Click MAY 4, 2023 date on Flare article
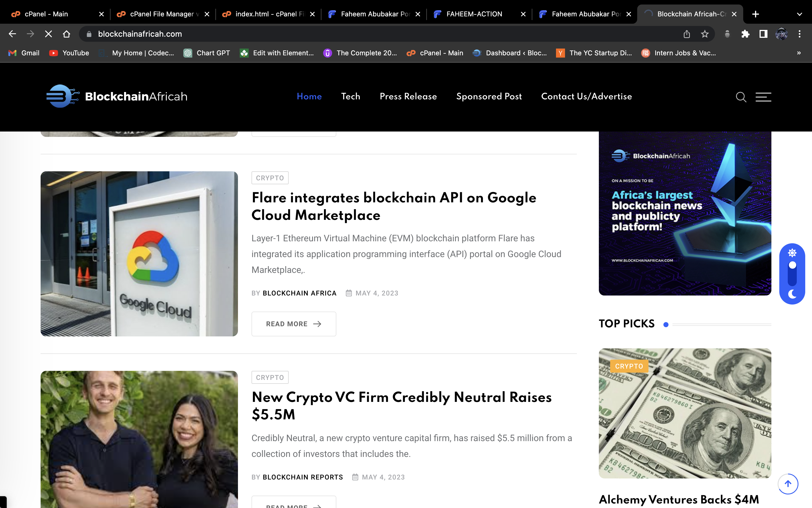Viewport: 812px width, 508px height. [377, 293]
